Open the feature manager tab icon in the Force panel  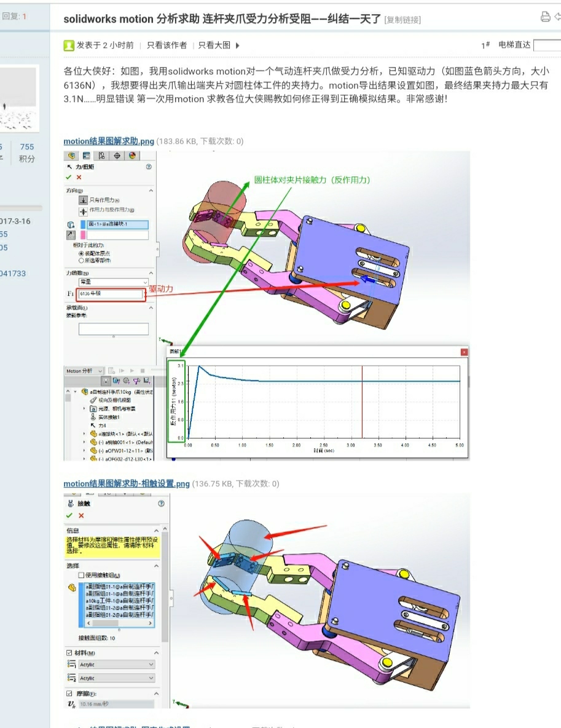tap(72, 156)
